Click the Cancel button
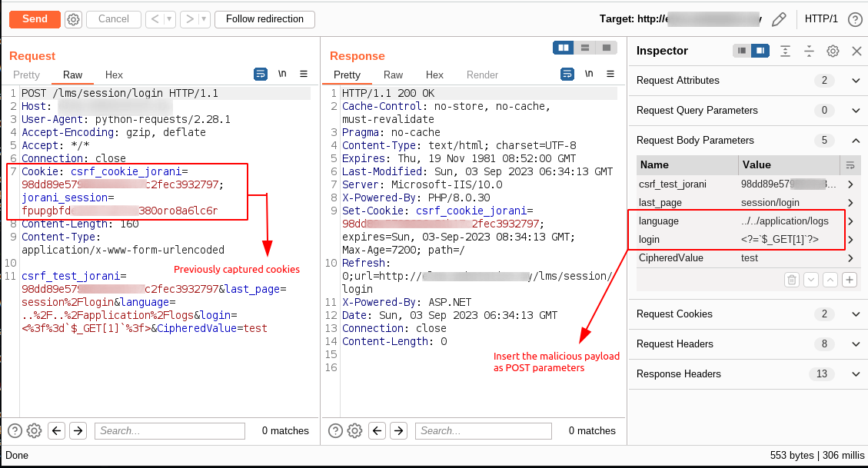The height and width of the screenshot is (468, 868). 114,18
